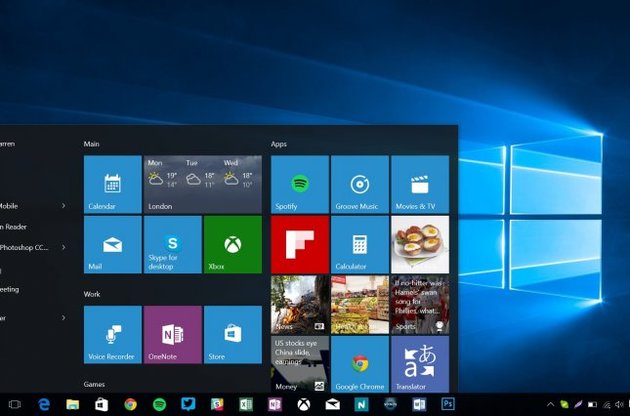Click Photoshop icon in the taskbar

tap(448, 404)
